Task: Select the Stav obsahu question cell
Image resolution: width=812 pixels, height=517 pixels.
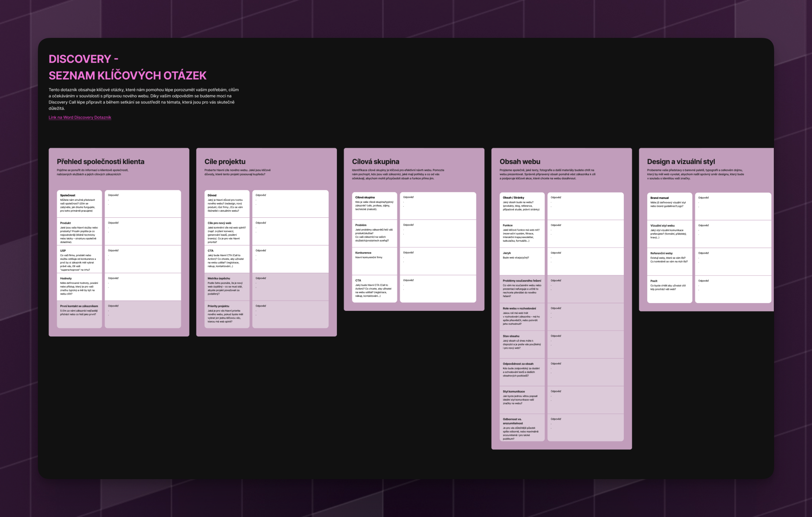Action: [x=522, y=344]
